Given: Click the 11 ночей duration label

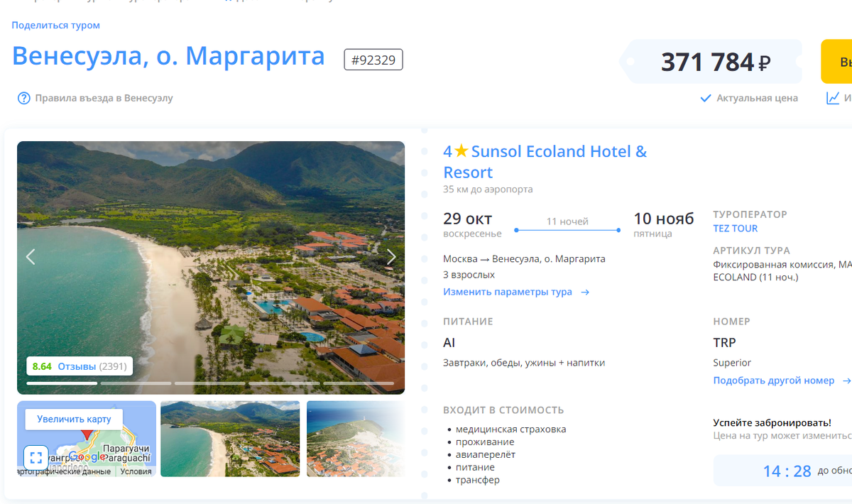Looking at the screenshot, I should point(567,221).
